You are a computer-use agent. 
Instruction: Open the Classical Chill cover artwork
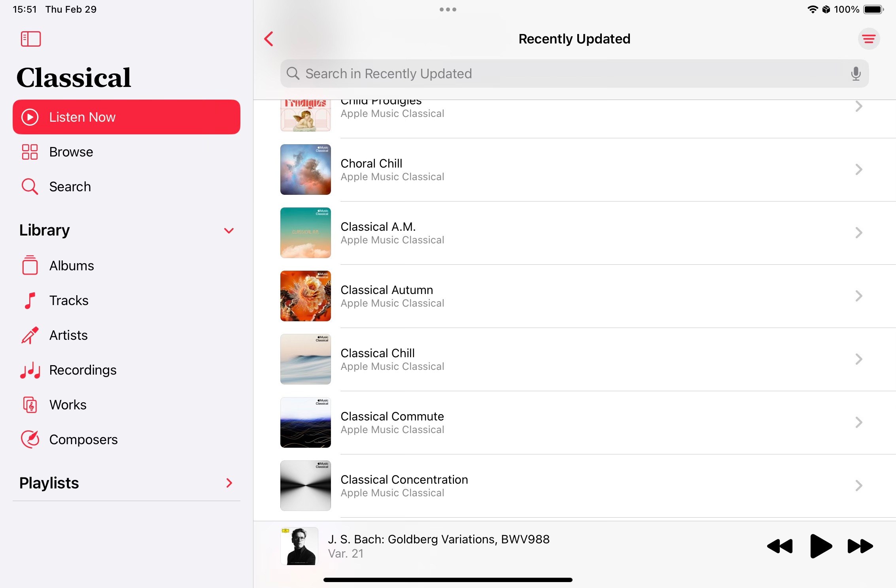pyautogui.click(x=306, y=359)
